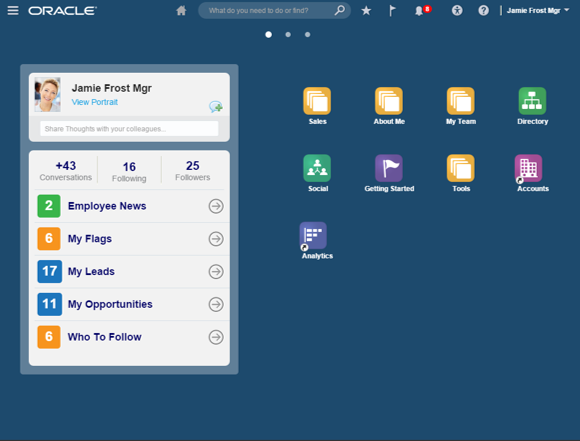The height and width of the screenshot is (441, 580).
Task: Open the Watchlist flag icon
Action: click(x=392, y=10)
